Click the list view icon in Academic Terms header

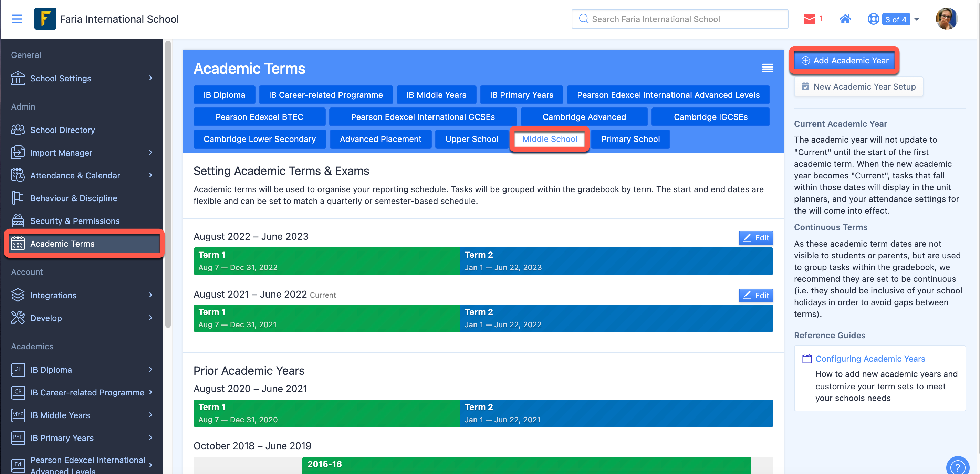[x=767, y=68]
